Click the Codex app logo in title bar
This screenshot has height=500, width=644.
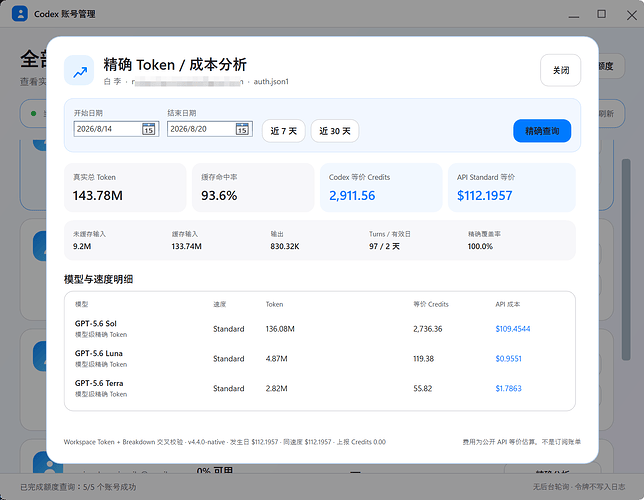point(20,14)
